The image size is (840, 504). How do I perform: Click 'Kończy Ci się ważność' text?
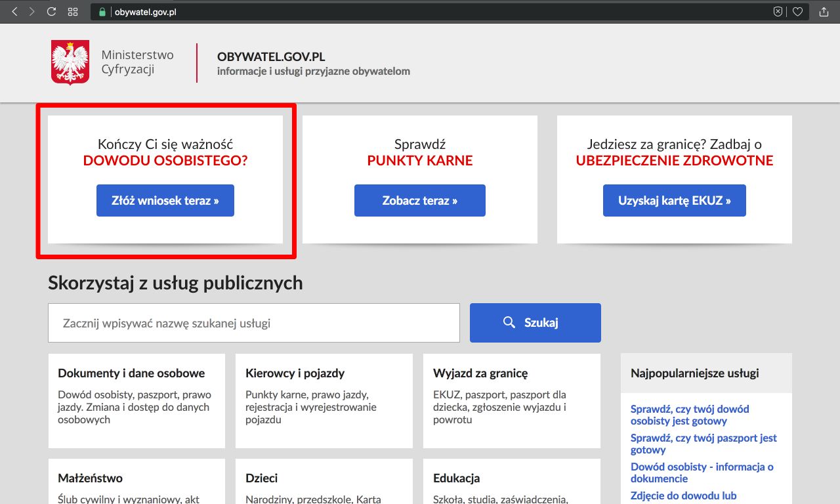click(x=165, y=144)
